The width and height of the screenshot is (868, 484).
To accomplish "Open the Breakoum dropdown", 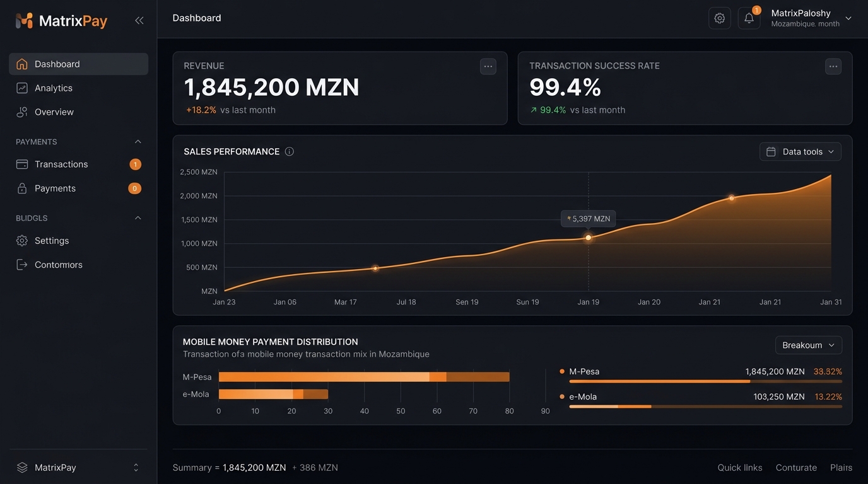I will pyautogui.click(x=809, y=345).
